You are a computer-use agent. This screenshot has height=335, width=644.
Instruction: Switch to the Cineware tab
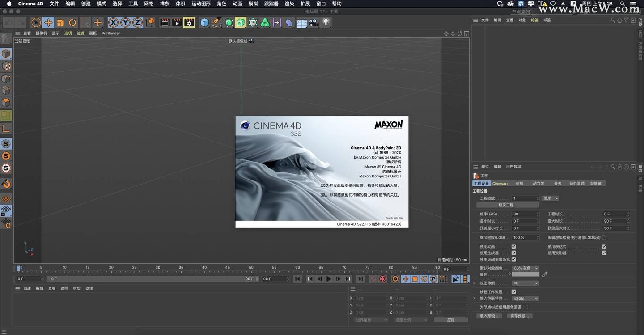tap(500, 184)
